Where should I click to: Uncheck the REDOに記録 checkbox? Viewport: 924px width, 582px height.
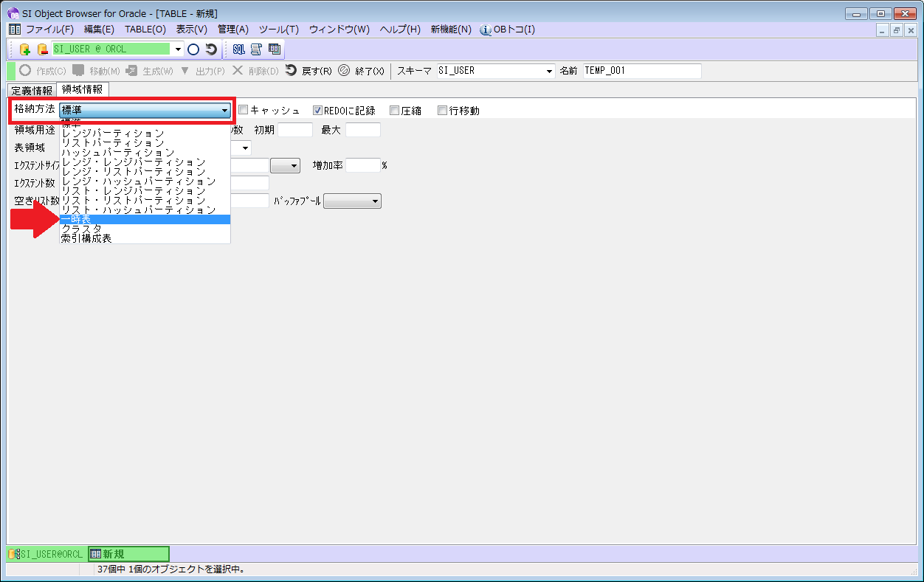pyautogui.click(x=318, y=111)
